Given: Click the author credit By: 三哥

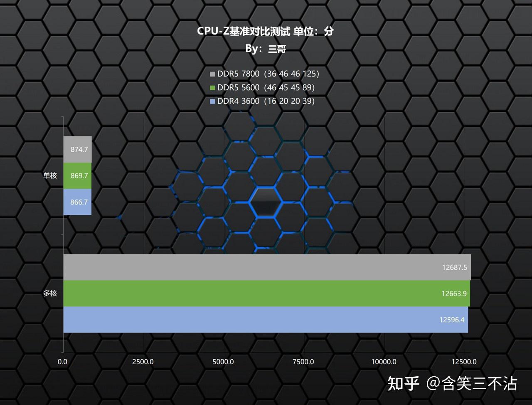Looking at the screenshot, I should point(266,48).
